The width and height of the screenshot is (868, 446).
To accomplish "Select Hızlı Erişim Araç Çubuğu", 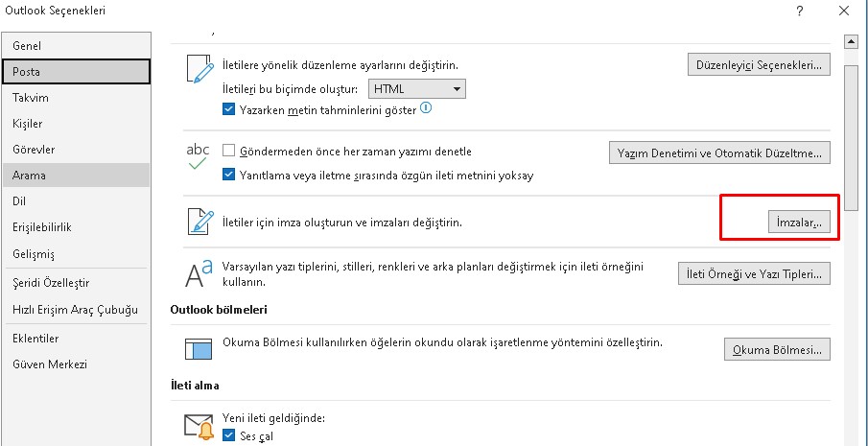I will point(76,309).
